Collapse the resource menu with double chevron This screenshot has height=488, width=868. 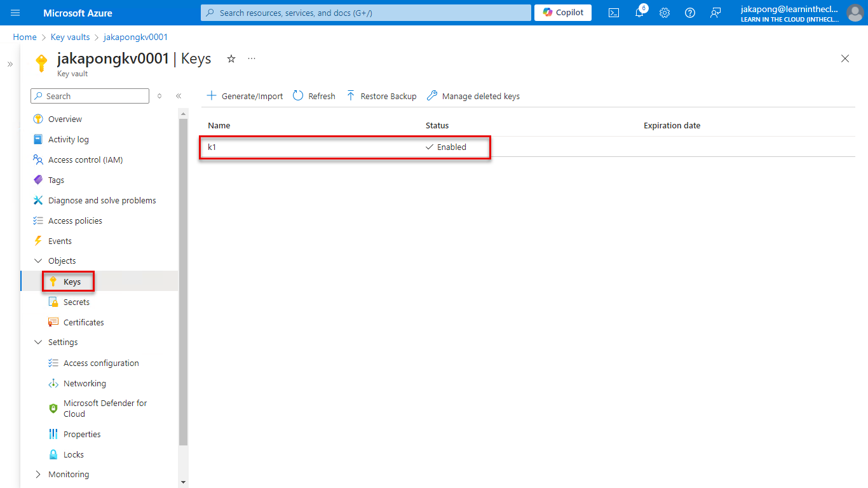[179, 96]
